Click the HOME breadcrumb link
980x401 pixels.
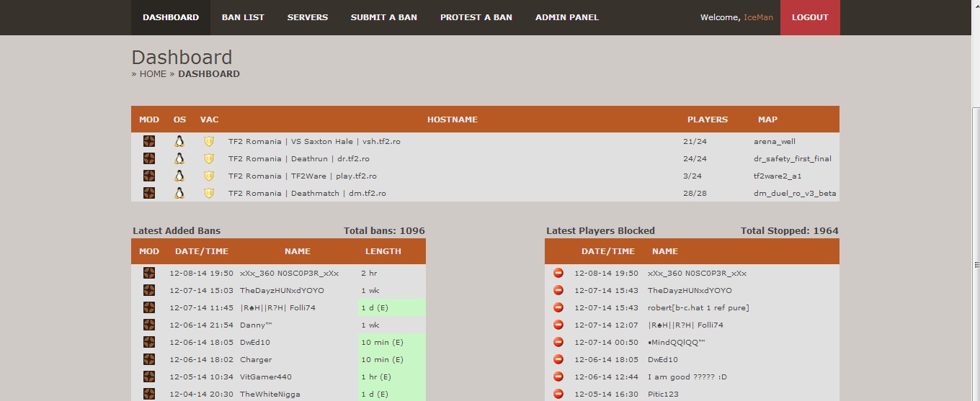click(153, 74)
